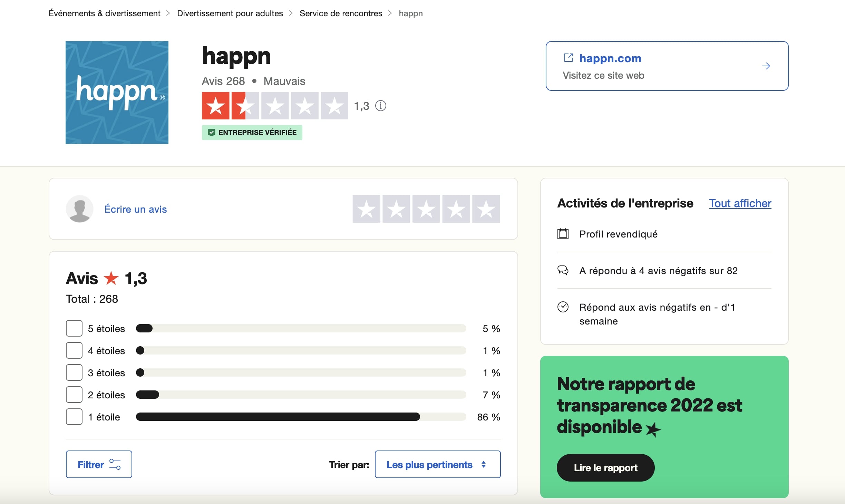Navigate to Service de rencontres breadcrumb
This screenshot has height=504, width=845.
[x=341, y=13]
